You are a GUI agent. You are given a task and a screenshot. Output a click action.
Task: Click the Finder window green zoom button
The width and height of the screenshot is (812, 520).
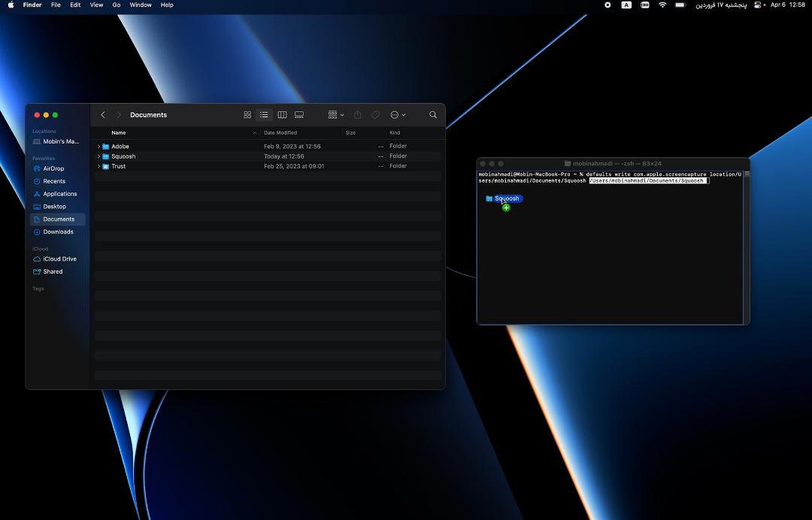pyautogui.click(x=55, y=115)
